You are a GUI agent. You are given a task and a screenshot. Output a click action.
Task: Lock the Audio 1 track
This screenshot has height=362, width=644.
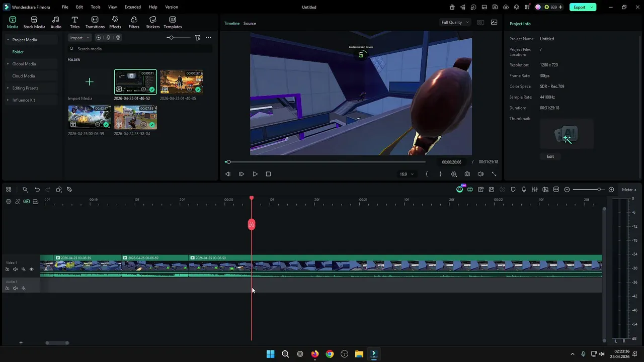click(x=8, y=289)
